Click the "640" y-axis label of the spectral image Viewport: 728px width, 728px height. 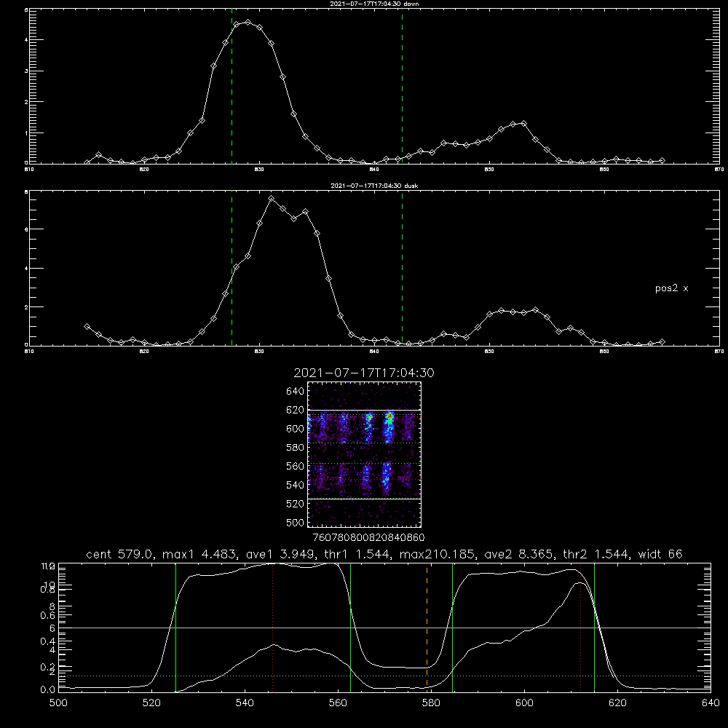(296, 392)
